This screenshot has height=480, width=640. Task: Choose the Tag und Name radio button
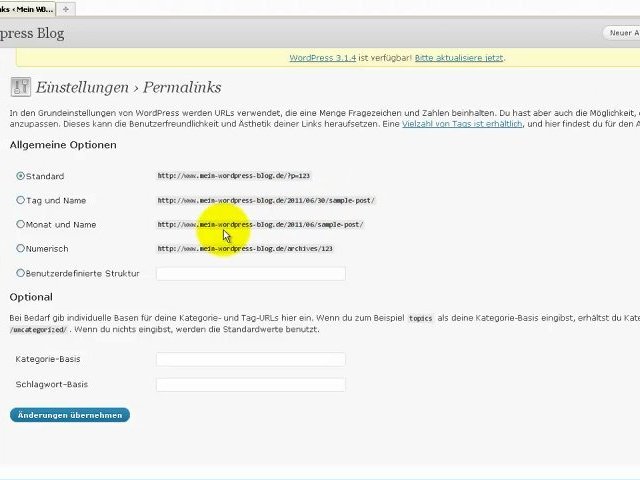pyautogui.click(x=21, y=200)
